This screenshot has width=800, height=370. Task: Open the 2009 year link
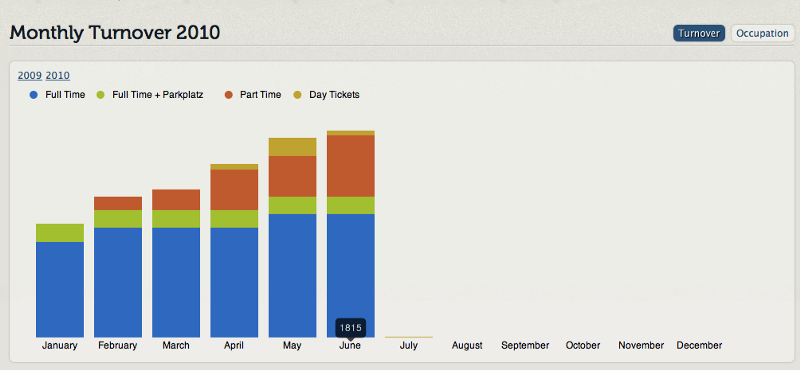click(30, 76)
